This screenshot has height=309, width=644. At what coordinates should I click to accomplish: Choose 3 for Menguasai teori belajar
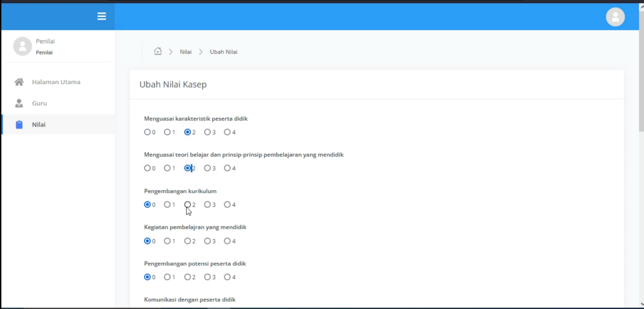pos(207,168)
